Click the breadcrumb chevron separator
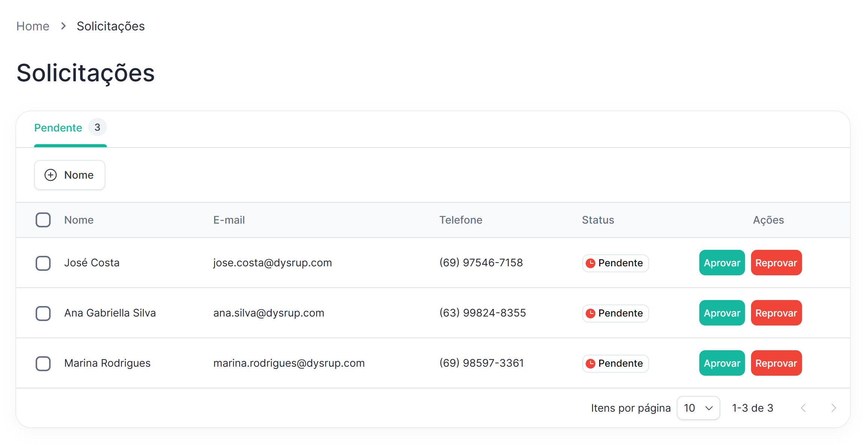The image size is (868, 445). [63, 26]
